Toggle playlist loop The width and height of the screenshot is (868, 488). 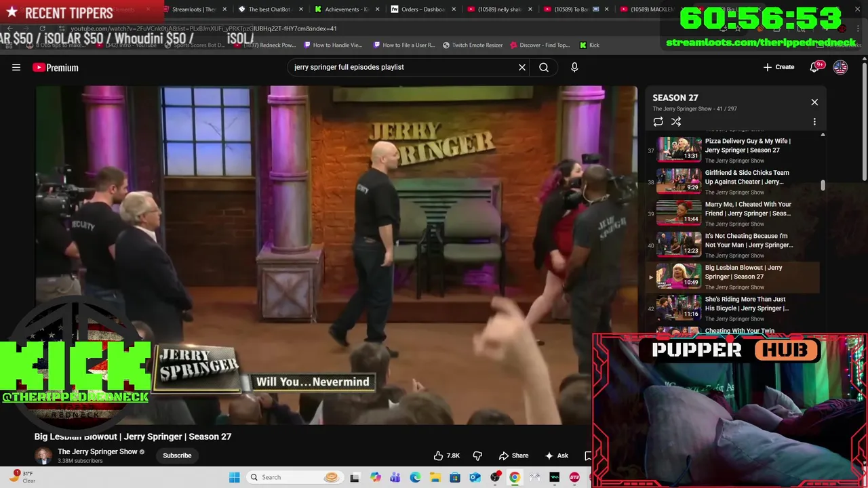coord(658,122)
